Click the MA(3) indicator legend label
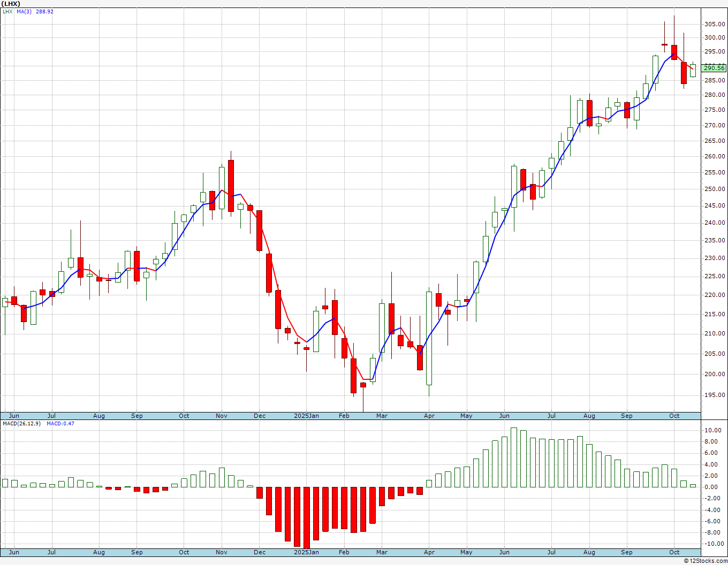Viewport: 728px width, 565px height. 24,11
